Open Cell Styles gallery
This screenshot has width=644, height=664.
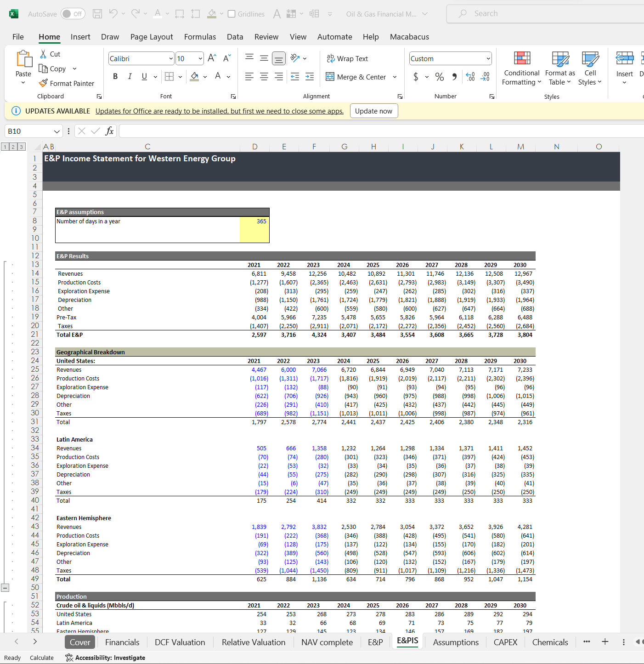[589, 69]
